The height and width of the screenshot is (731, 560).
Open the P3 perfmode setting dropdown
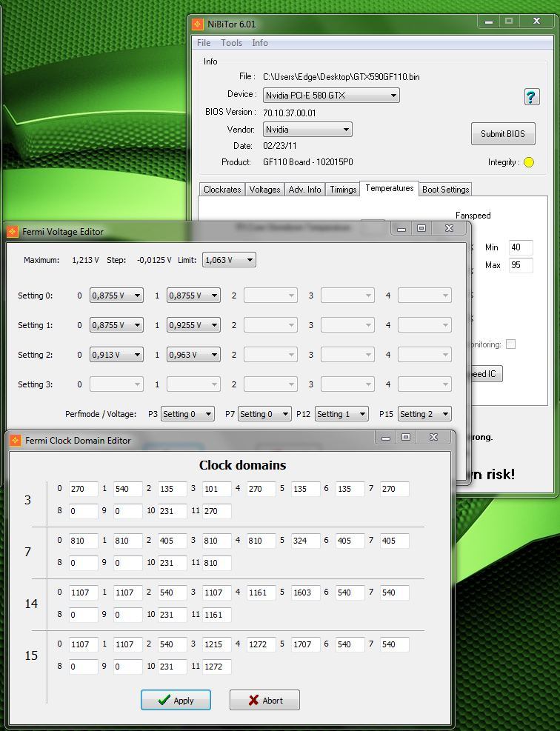click(x=187, y=414)
